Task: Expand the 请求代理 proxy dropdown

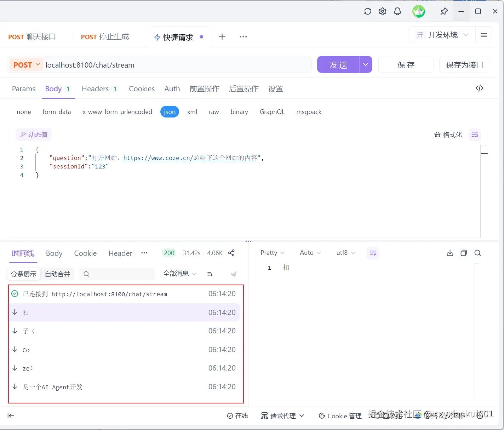Action: [x=282, y=416]
